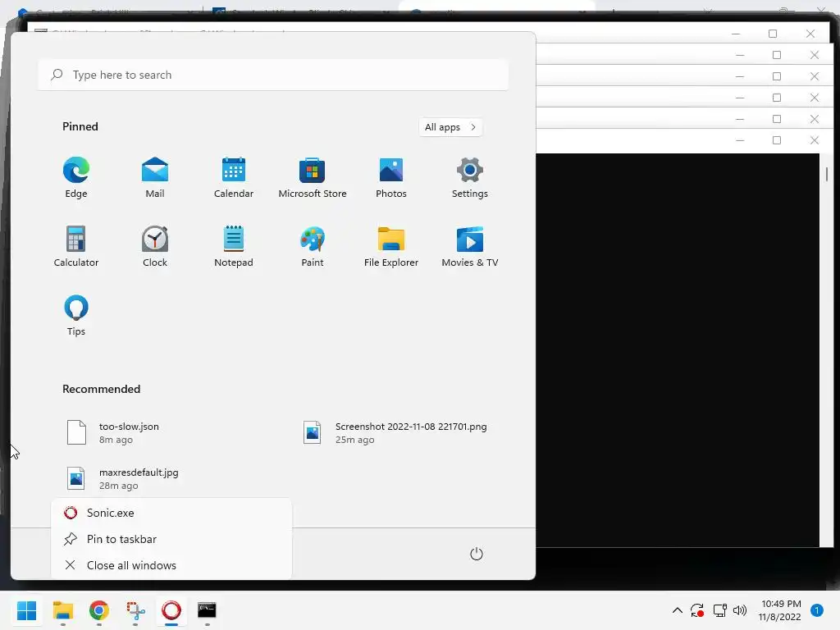840x630 pixels.
Task: Switch to Command Prompt on the taskbar
Action: click(207, 610)
